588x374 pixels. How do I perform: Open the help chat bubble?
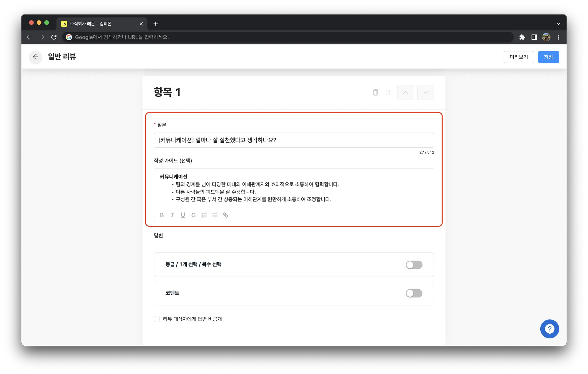coord(549,329)
